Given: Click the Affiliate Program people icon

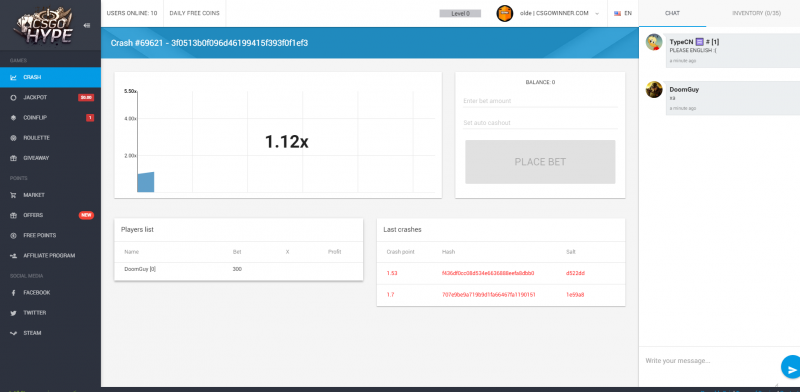Looking at the screenshot, I should (x=13, y=256).
